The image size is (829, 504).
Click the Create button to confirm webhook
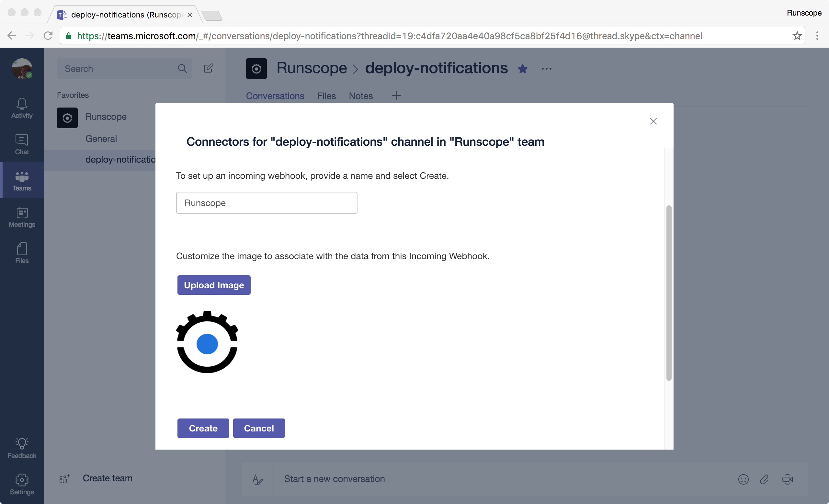pos(203,428)
